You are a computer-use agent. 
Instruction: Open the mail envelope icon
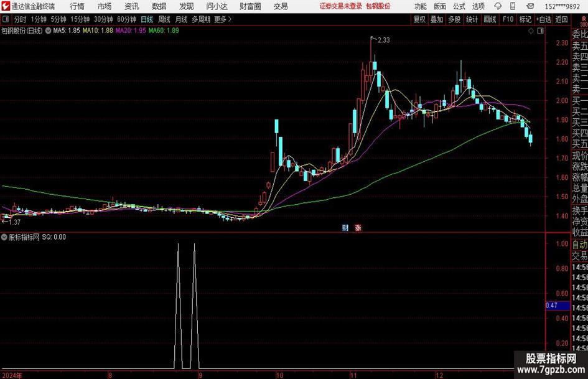click(x=530, y=6)
